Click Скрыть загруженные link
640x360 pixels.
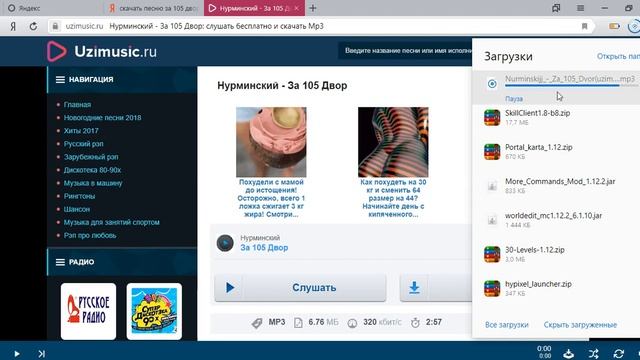(x=580, y=325)
